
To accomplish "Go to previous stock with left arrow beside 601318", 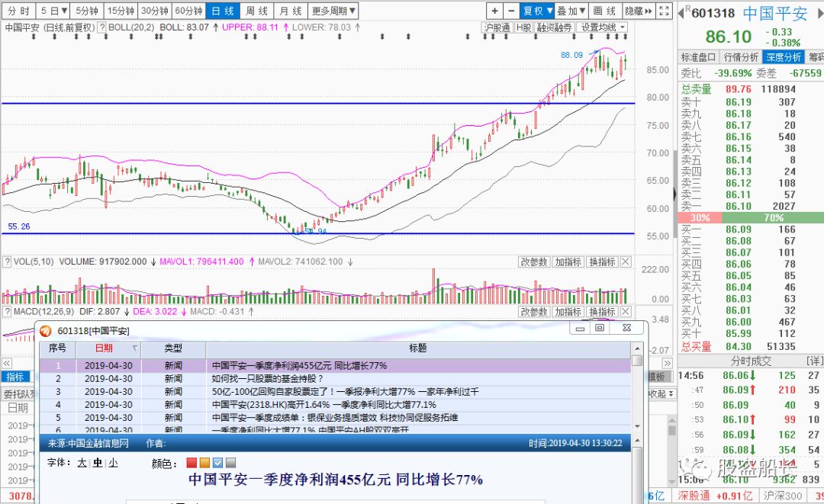I will (682, 13).
